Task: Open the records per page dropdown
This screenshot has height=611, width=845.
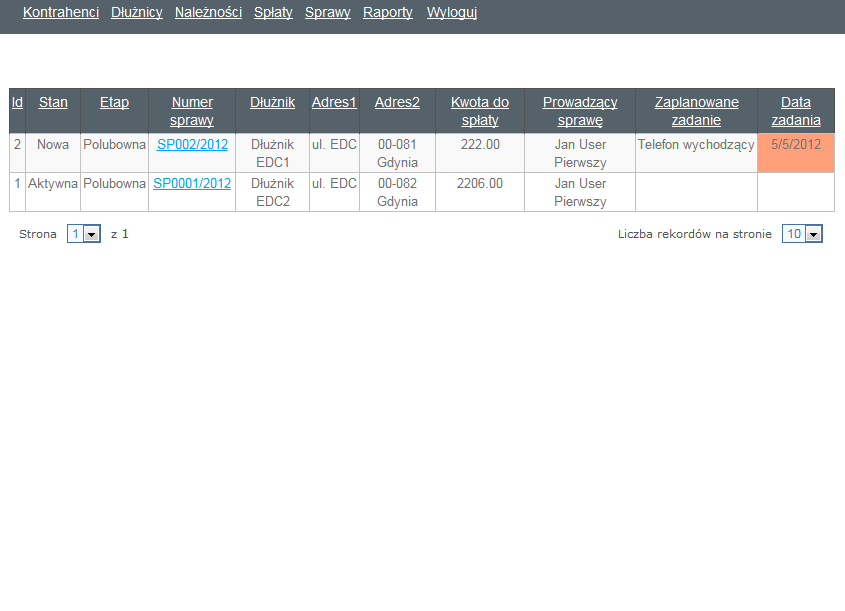Action: click(802, 234)
